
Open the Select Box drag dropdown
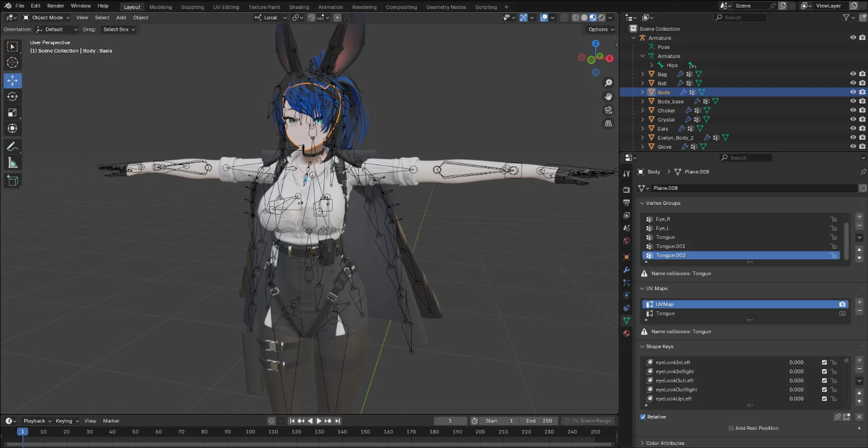(x=119, y=29)
